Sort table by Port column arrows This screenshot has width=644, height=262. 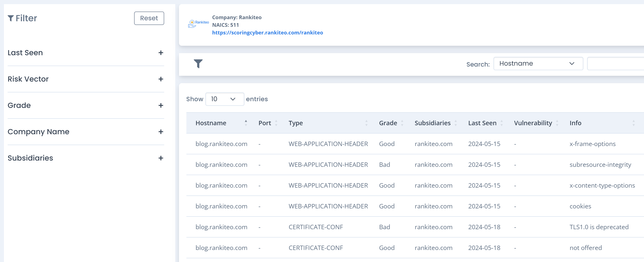pyautogui.click(x=276, y=123)
